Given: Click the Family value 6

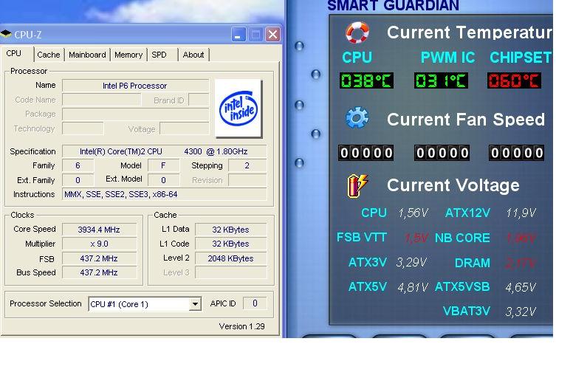Looking at the screenshot, I should tap(78, 165).
